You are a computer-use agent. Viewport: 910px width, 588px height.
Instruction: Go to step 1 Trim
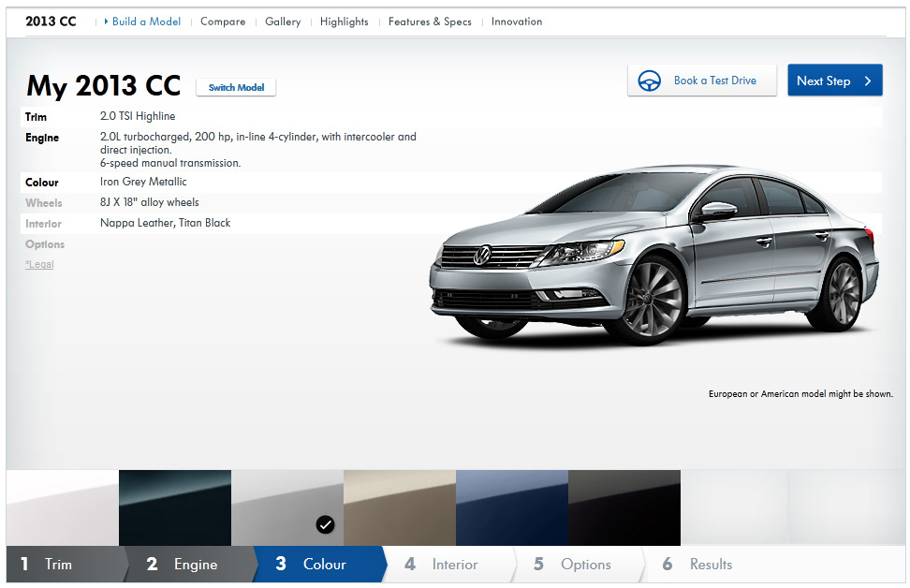tap(65, 565)
